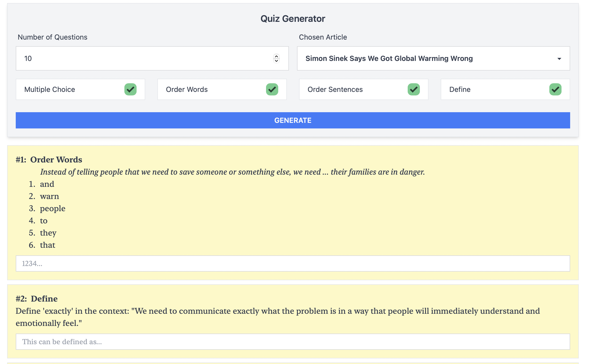
Task: Click the Define answer input field
Action: pos(293,342)
